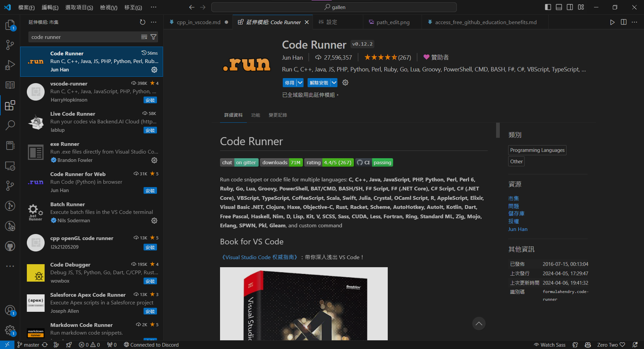Open the Run and Debug view

tap(10, 65)
